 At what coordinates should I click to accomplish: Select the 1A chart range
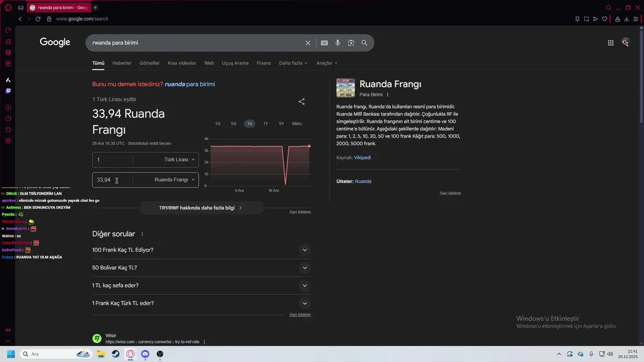coord(250,124)
